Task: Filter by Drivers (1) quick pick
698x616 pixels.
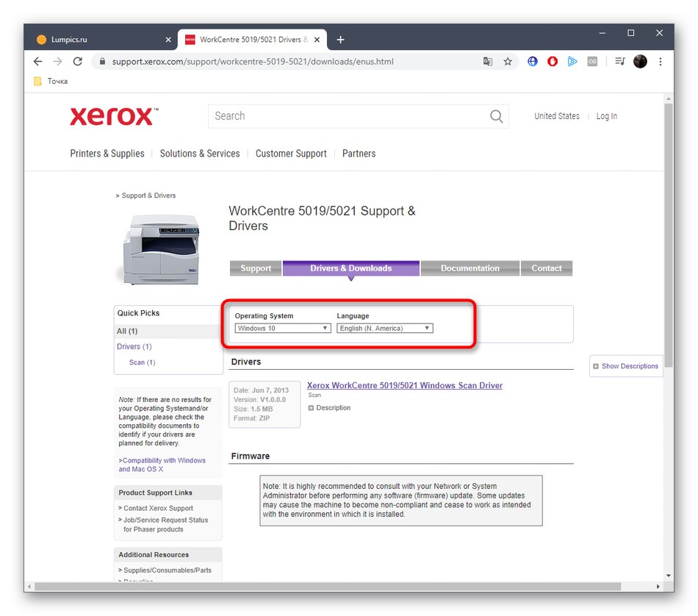Action: [134, 346]
